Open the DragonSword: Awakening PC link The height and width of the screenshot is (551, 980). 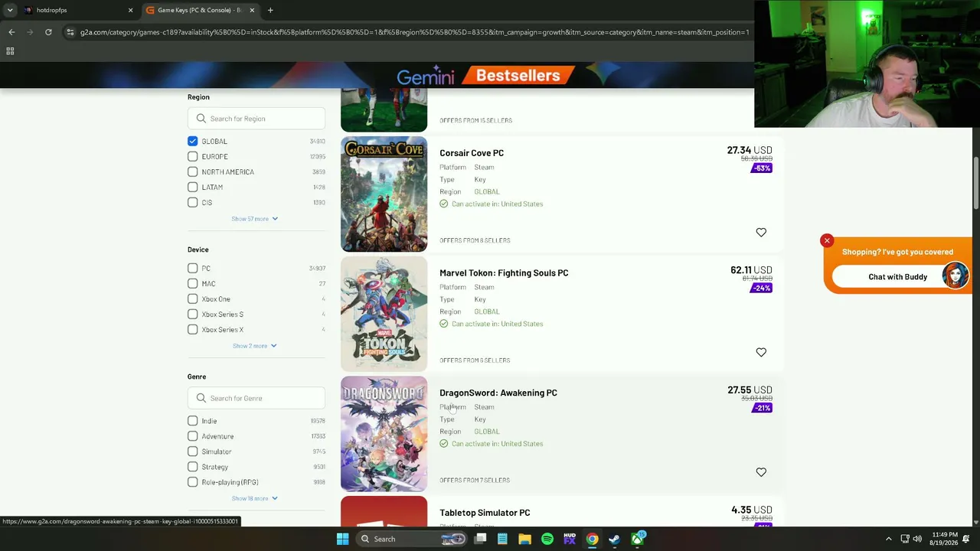(498, 393)
